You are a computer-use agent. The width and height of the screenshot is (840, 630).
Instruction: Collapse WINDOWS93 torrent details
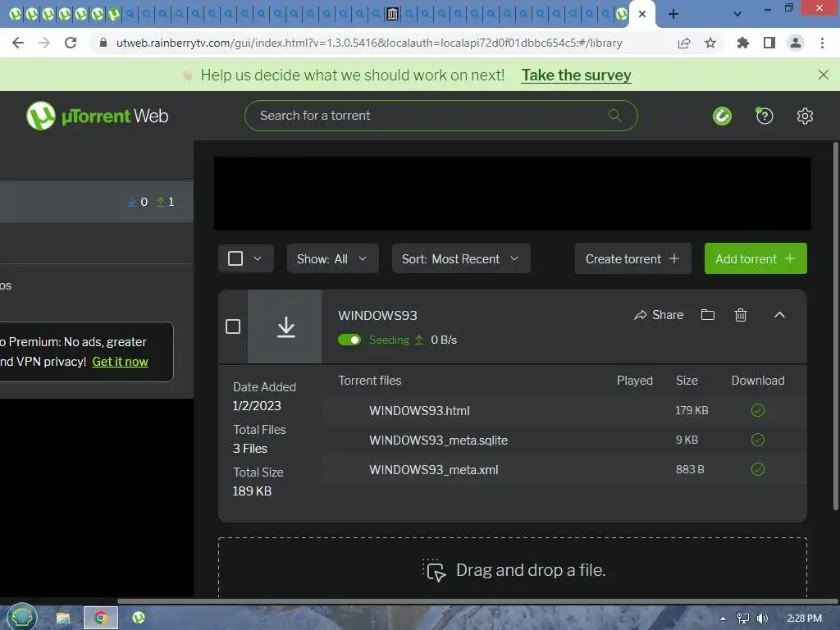click(x=779, y=314)
